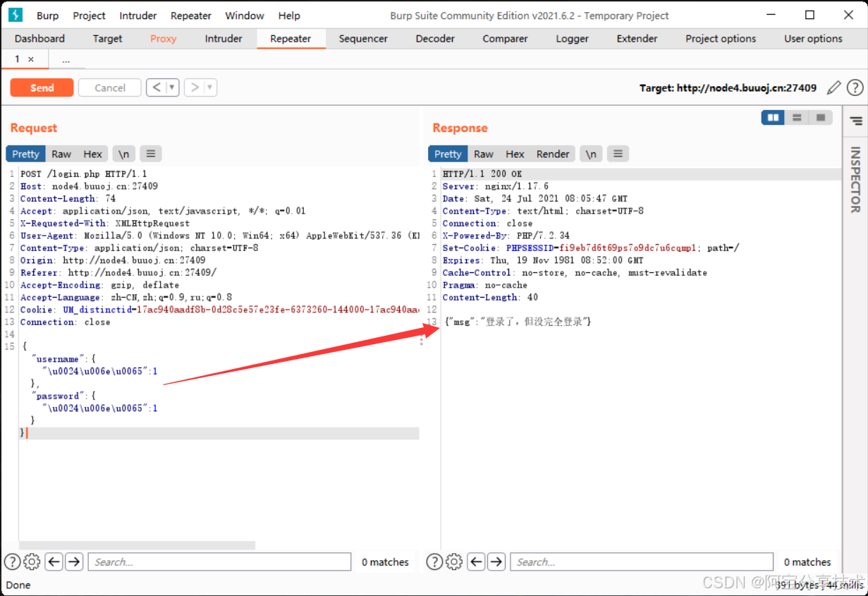Open Inspector panel menu icon
Screen dimensions: 868x596
pos(856,121)
